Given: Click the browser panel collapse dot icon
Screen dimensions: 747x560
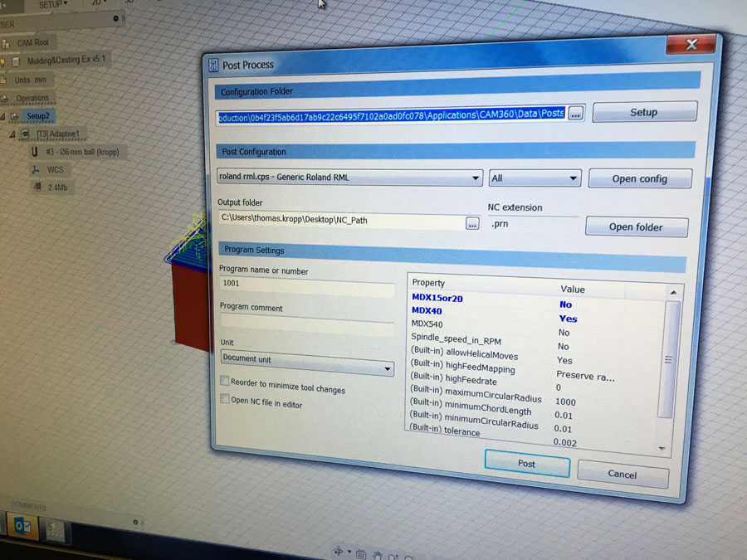Looking at the screenshot, I should point(115,18).
